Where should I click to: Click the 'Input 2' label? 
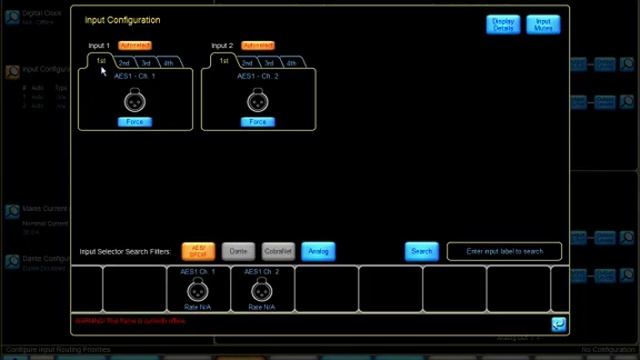(x=222, y=45)
